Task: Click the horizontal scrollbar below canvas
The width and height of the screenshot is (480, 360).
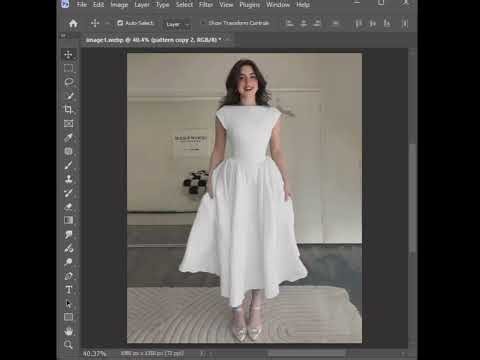Action: coord(307,353)
